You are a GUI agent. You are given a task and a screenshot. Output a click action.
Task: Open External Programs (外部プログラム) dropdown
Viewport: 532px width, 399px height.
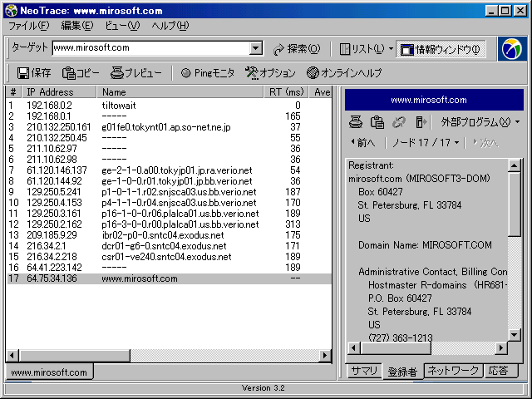tap(480, 122)
